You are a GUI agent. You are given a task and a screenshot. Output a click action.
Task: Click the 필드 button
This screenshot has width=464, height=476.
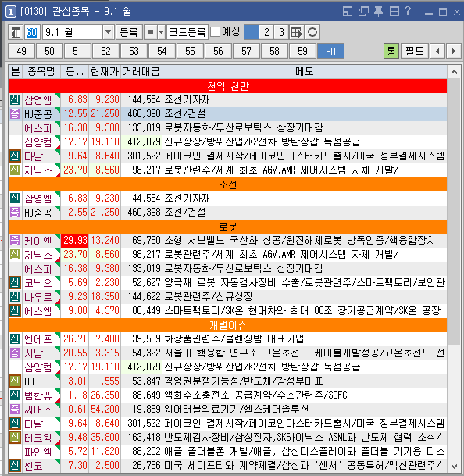click(x=415, y=51)
